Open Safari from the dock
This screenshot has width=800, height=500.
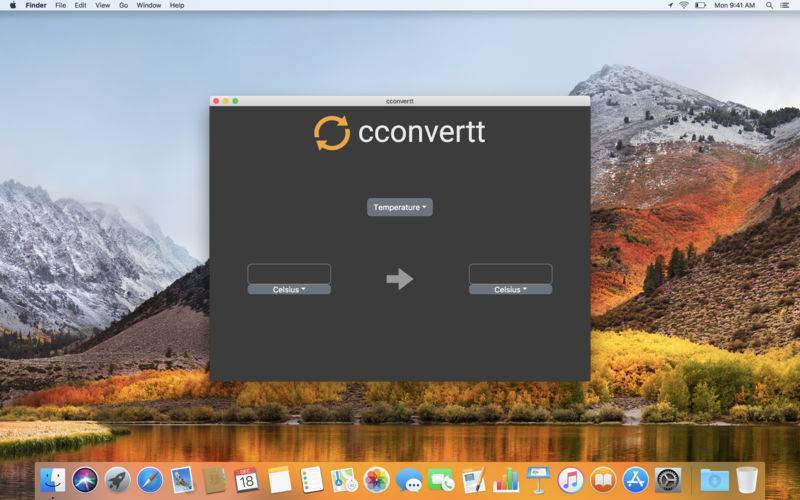click(x=149, y=480)
